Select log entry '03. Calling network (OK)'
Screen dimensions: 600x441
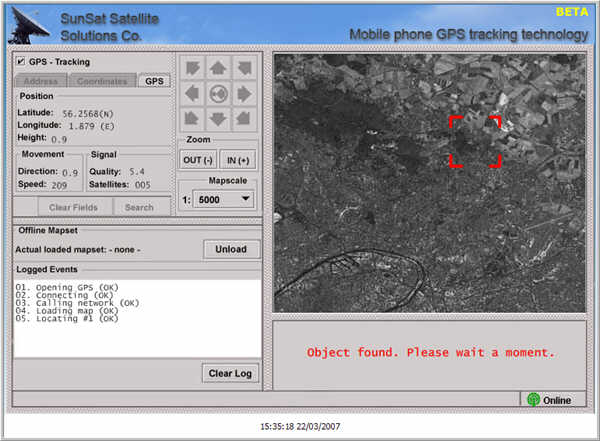(77, 303)
